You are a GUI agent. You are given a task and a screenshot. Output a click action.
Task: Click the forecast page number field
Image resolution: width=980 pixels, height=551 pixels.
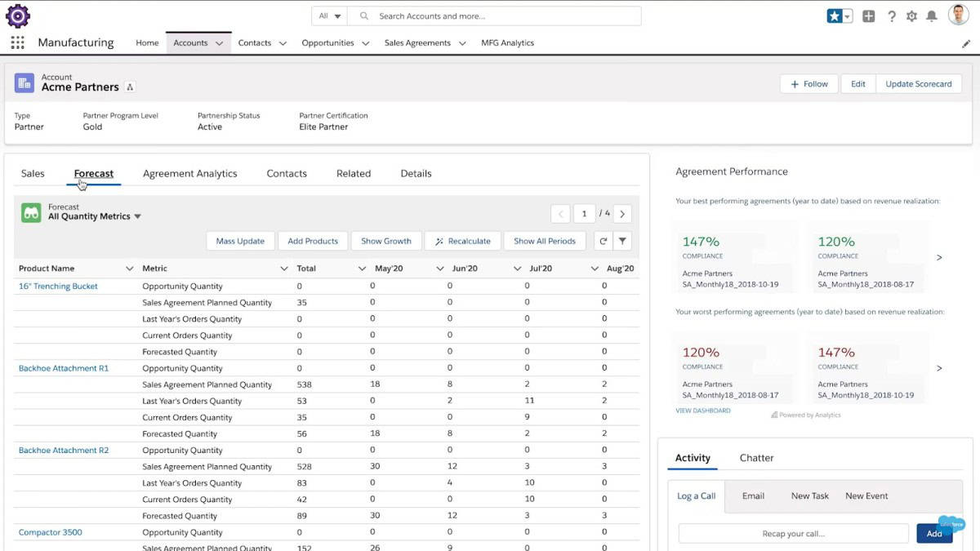coord(584,214)
